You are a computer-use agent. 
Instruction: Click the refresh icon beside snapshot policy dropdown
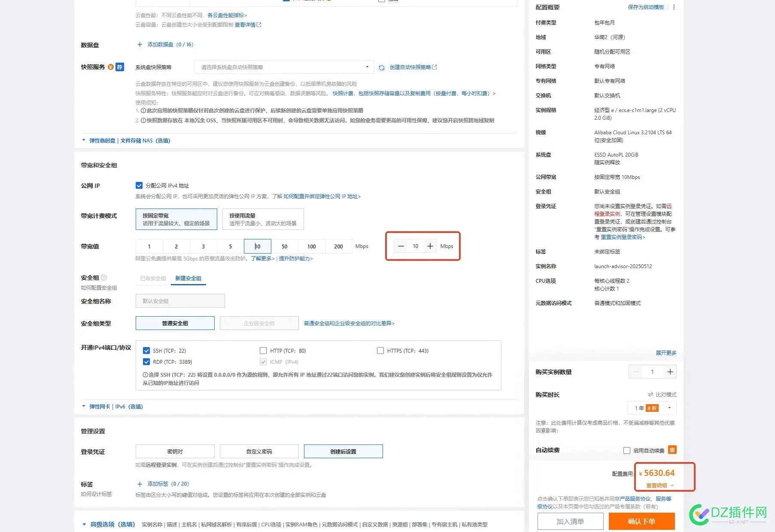(x=381, y=67)
